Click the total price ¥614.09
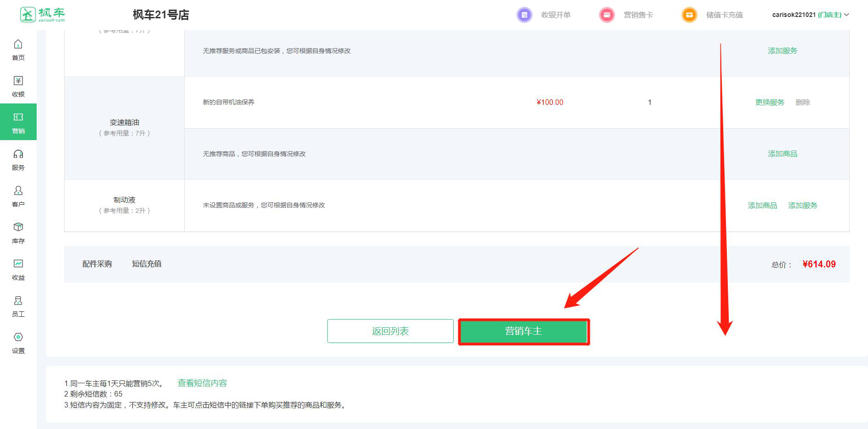The width and height of the screenshot is (868, 429). click(819, 264)
